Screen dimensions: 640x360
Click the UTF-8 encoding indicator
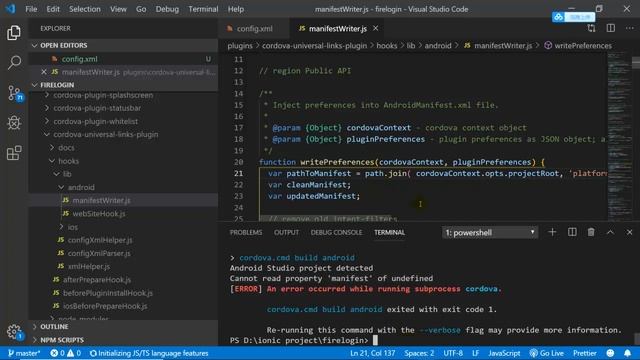[453, 353]
